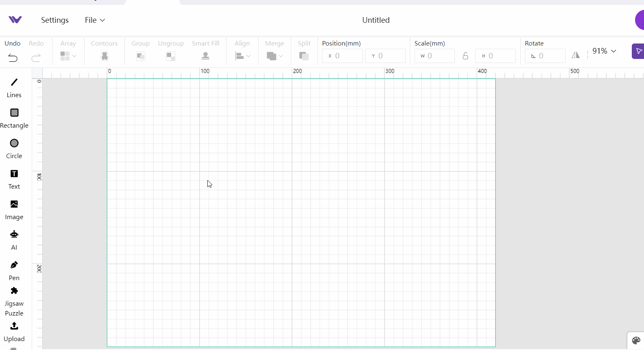The image size is (644, 350).
Task: Click the Split icon
Action: (304, 56)
